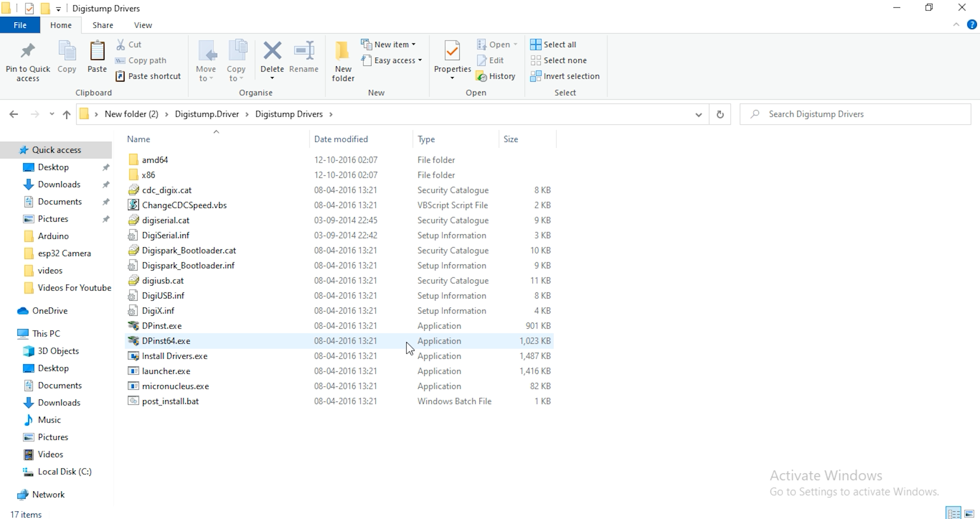
Task: Pin selected item to Quick access
Action: tap(27, 60)
